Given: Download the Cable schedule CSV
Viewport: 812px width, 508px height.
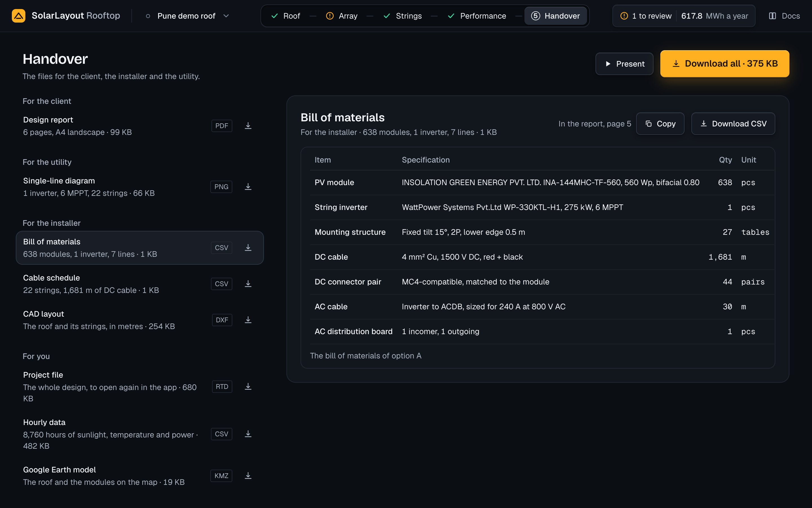Looking at the screenshot, I should pos(248,284).
